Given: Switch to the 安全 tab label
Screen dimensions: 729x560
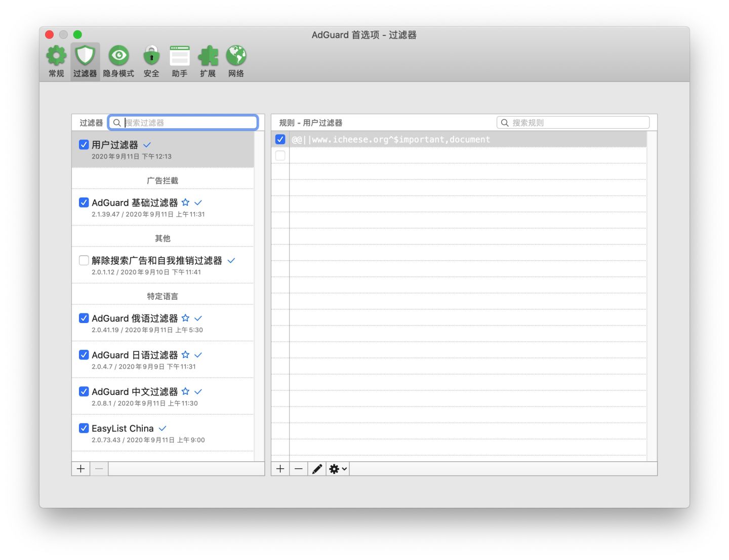Looking at the screenshot, I should point(151,73).
